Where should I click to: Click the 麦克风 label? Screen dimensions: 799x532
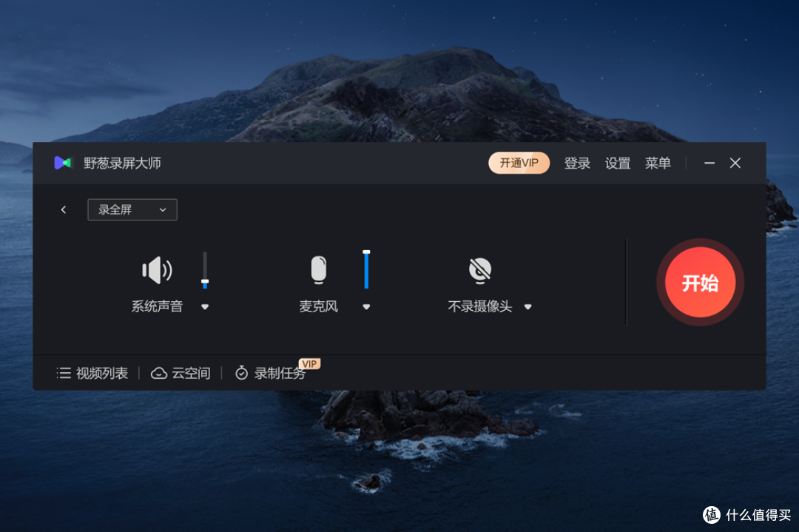point(318,306)
